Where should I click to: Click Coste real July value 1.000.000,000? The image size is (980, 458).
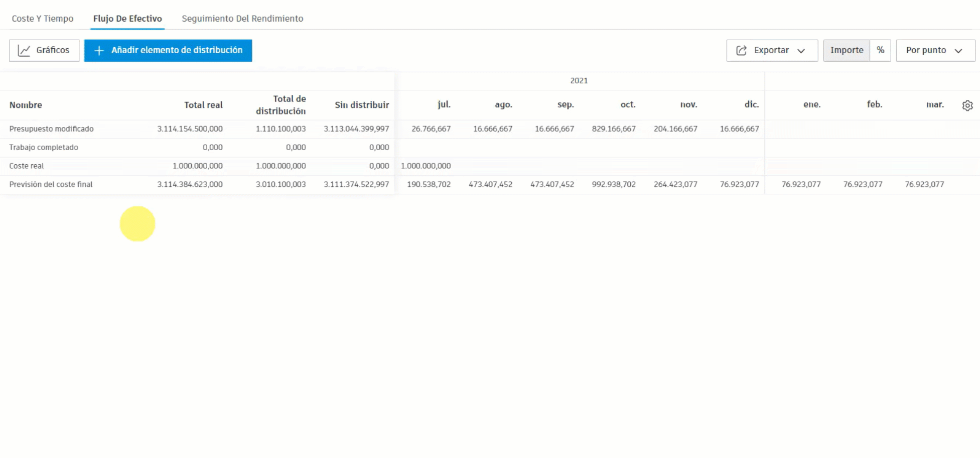[426, 166]
